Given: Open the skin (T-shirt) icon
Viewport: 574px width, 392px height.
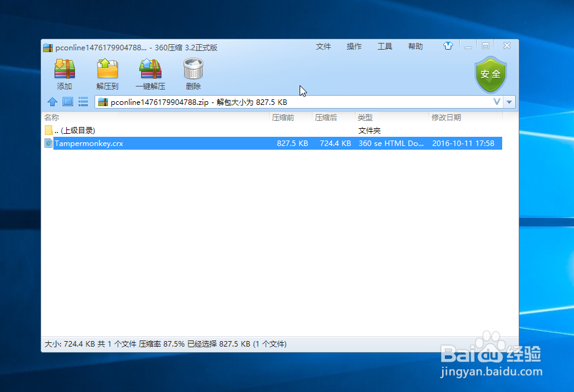Looking at the screenshot, I should tap(448, 46).
